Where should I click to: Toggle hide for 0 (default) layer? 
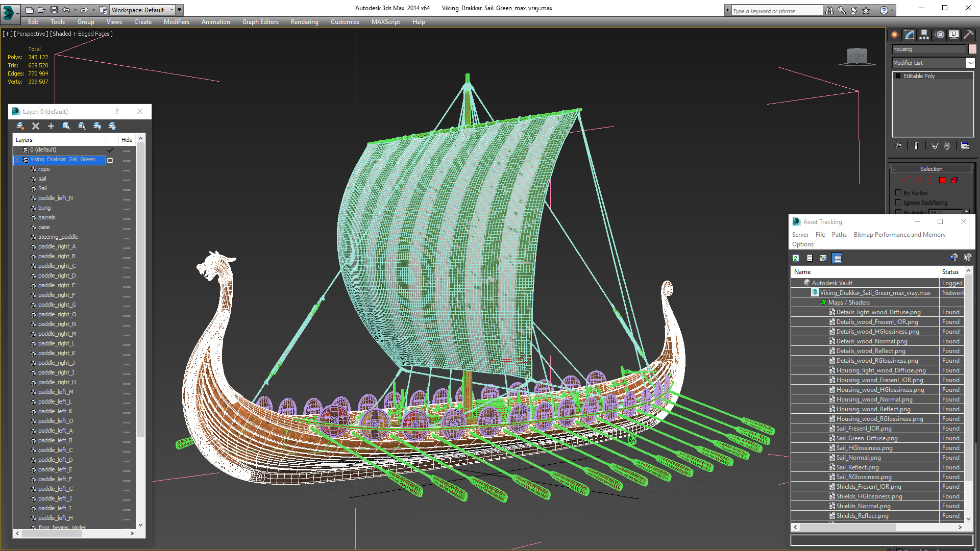coord(127,151)
